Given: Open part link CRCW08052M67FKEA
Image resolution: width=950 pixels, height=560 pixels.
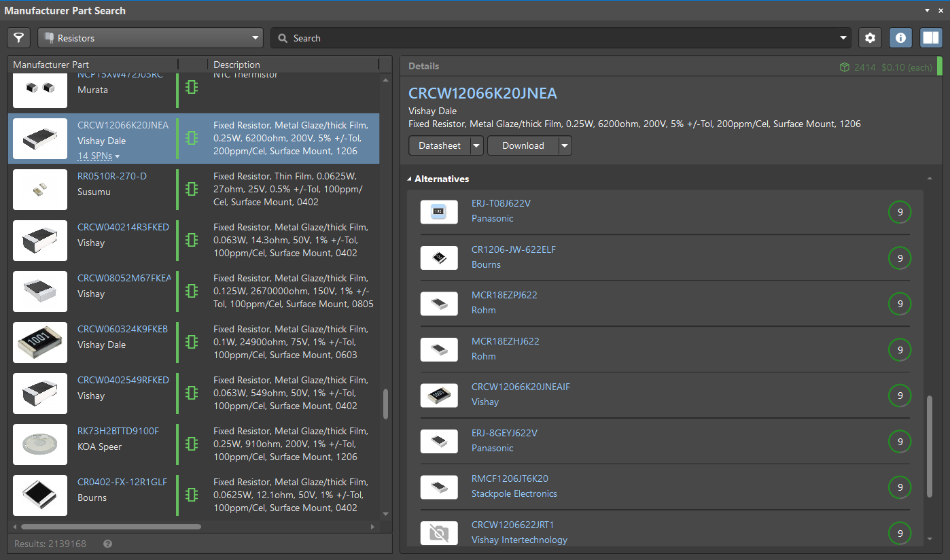Looking at the screenshot, I should tap(124, 278).
